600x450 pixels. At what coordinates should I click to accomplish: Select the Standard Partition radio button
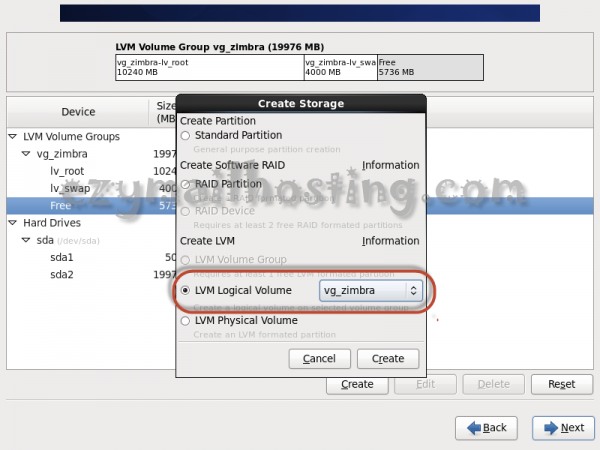pos(186,135)
